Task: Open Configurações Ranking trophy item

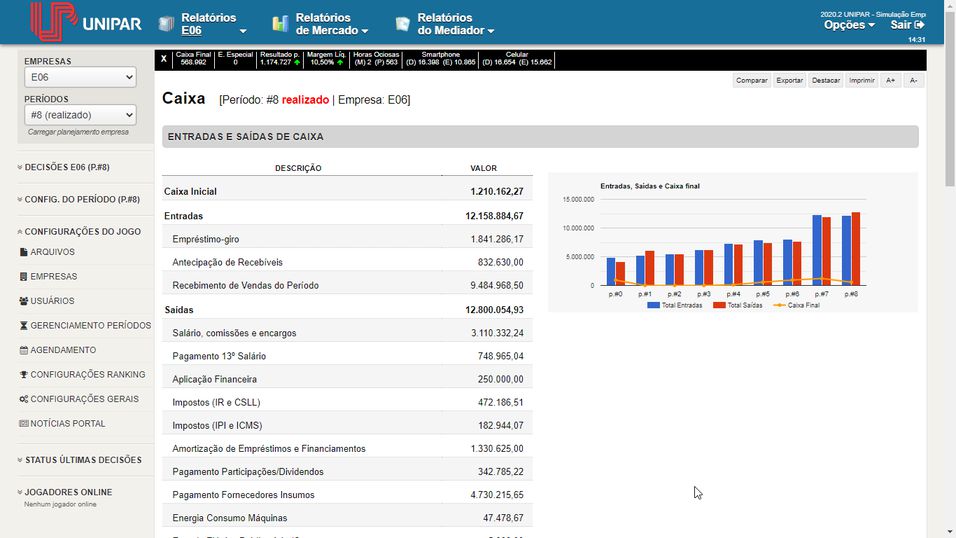Action: pyautogui.click(x=87, y=375)
